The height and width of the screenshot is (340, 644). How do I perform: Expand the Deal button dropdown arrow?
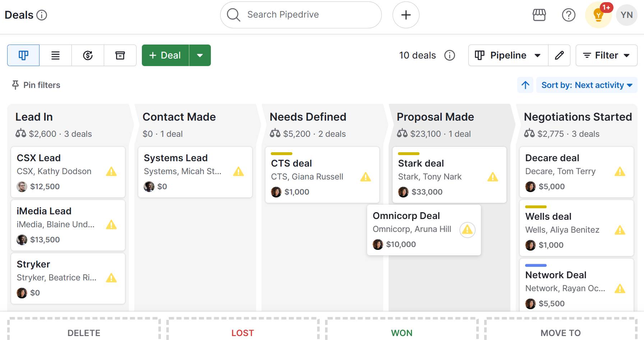tap(200, 55)
